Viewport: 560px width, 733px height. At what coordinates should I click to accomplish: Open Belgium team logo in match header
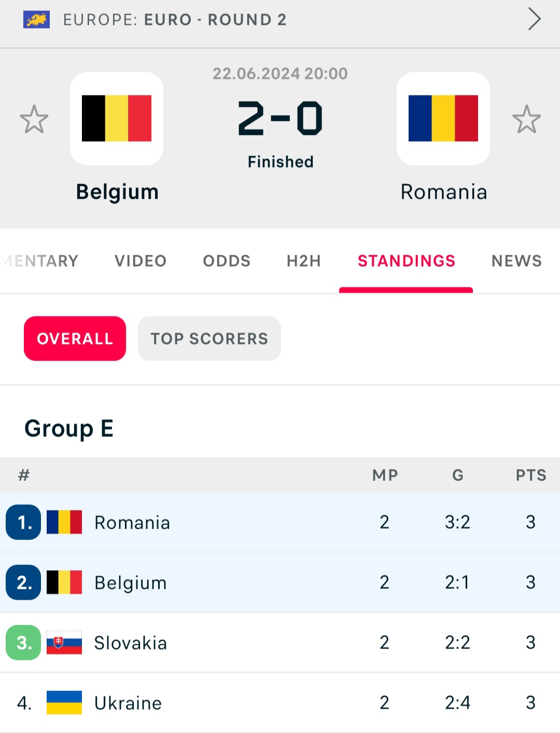pos(117,118)
